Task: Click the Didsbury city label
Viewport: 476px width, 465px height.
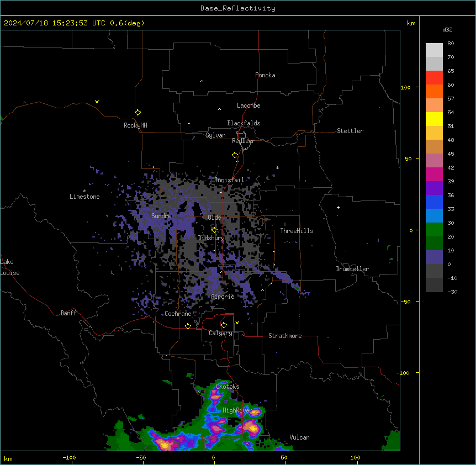Action: point(211,238)
